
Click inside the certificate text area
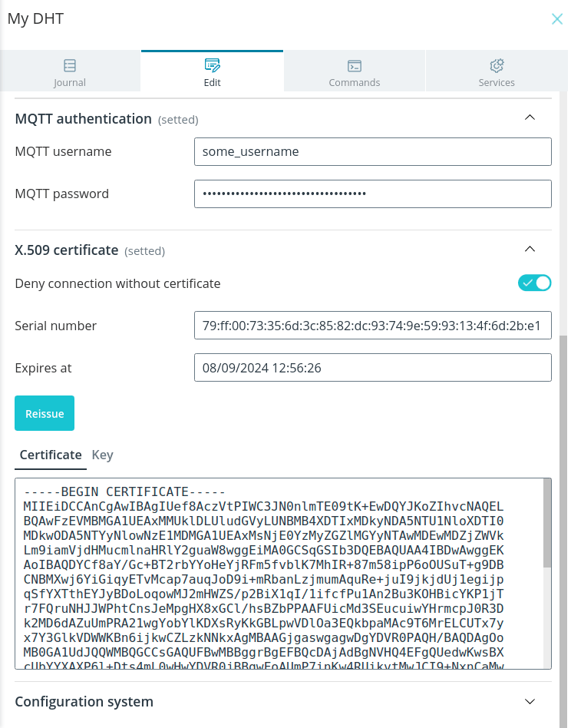click(279, 574)
